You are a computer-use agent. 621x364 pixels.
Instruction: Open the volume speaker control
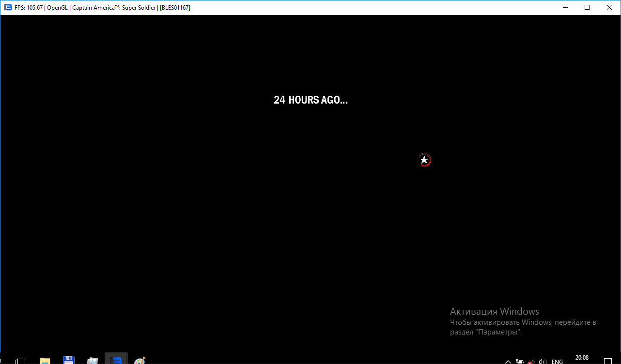[543, 362]
